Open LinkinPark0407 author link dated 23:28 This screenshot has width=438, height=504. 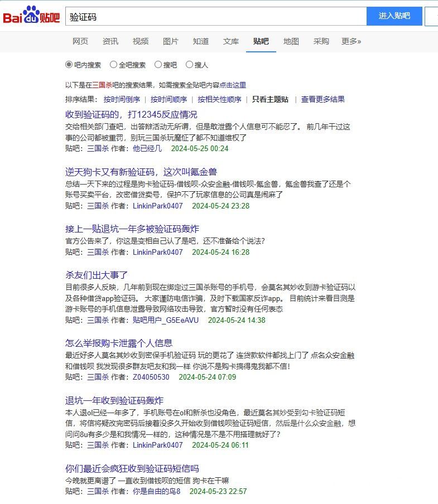tap(157, 206)
